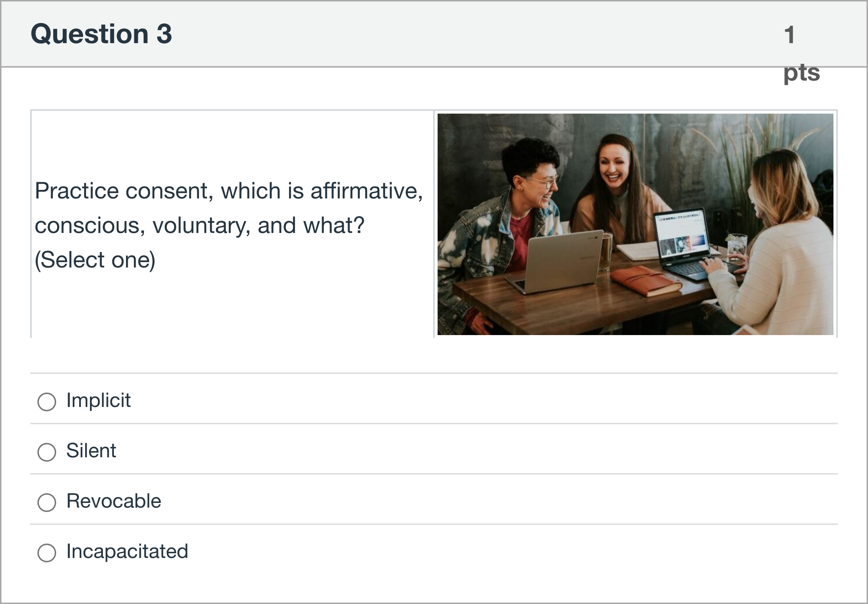Click the "Question 3" heading
Viewport: 868px width, 604px height.
[x=101, y=34]
